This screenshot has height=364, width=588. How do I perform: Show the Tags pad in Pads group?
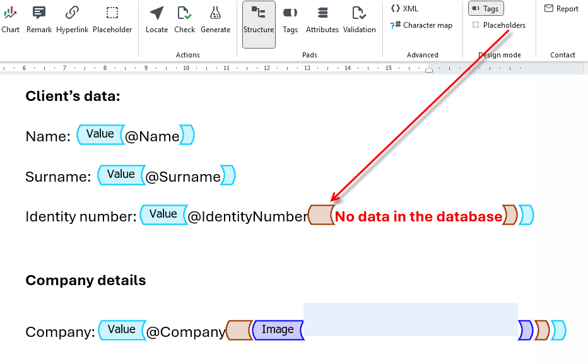290,20
